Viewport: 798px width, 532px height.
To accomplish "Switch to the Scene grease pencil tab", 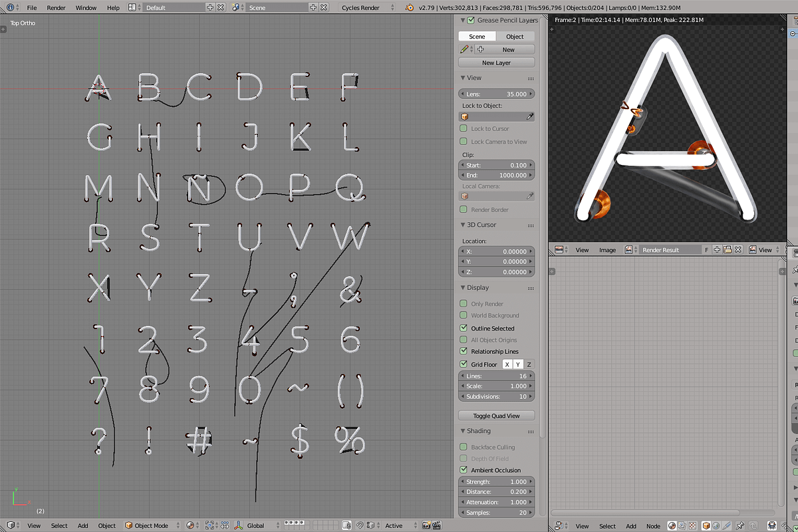I will click(x=477, y=37).
